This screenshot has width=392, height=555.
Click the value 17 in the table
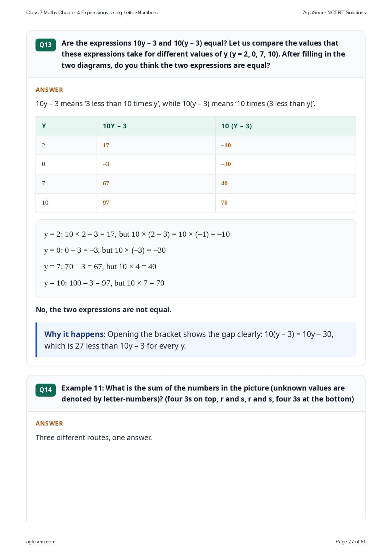pyautogui.click(x=106, y=145)
